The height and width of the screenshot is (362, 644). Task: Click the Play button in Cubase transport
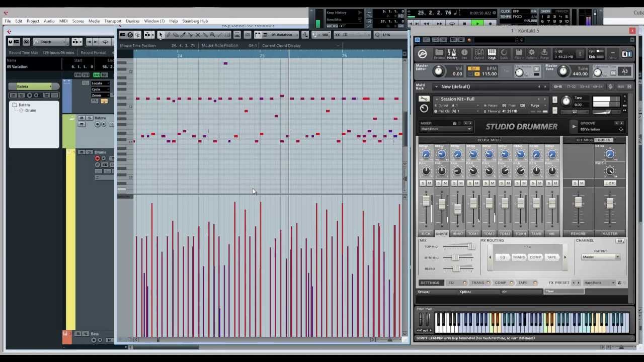476,23
